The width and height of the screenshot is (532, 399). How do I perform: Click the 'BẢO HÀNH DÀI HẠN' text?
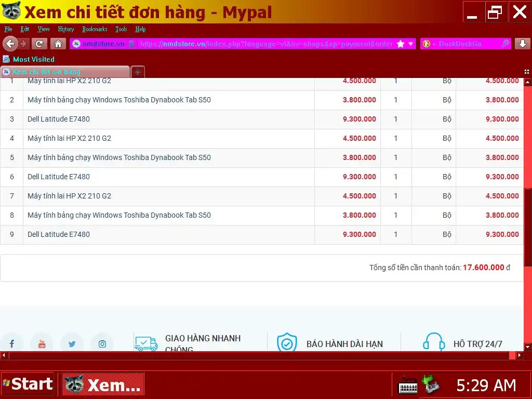pos(345,344)
